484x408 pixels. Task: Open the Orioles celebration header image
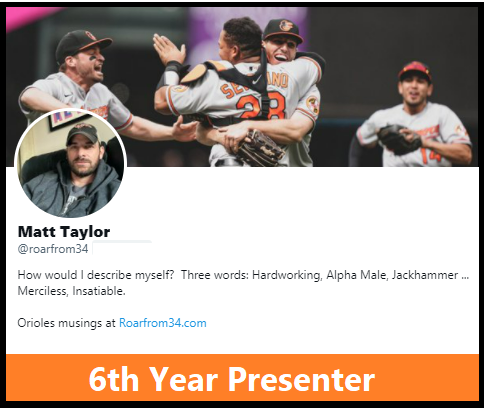242,87
